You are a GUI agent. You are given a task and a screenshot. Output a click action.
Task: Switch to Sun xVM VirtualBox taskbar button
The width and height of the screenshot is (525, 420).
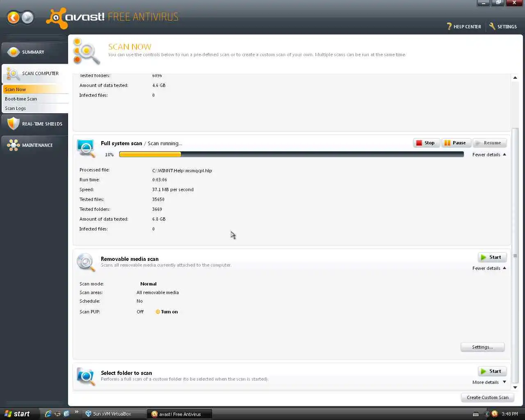click(x=114, y=414)
